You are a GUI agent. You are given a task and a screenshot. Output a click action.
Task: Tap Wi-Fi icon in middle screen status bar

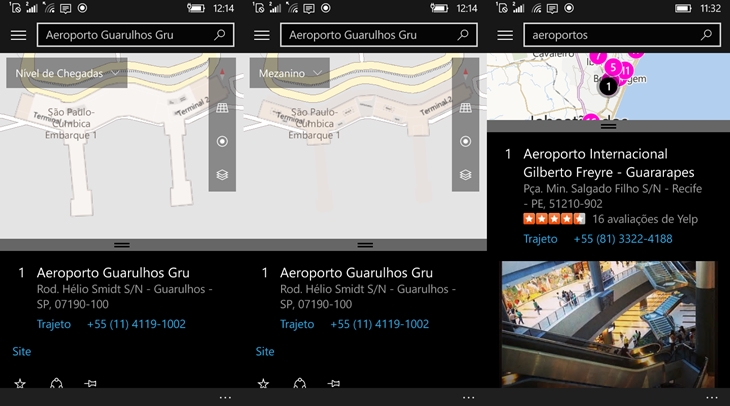pos(292,8)
